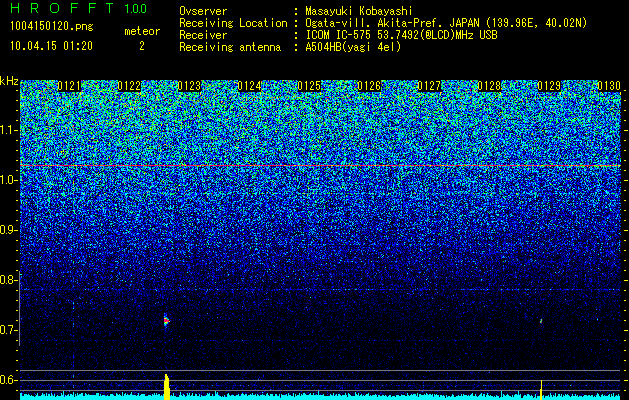The image size is (629, 400).
Task: Click the 0124 time marker
Action: tap(249, 86)
